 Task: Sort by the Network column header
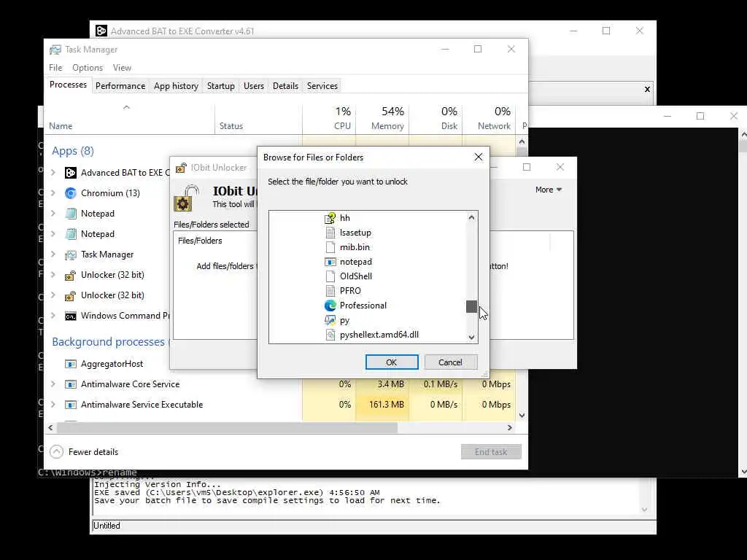coord(489,118)
